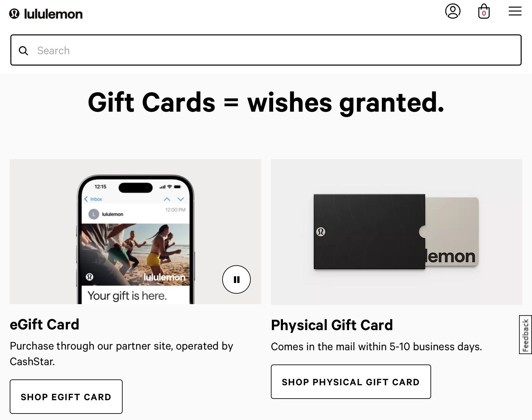Click the Search input field
The height and width of the screenshot is (420, 532).
click(266, 50)
